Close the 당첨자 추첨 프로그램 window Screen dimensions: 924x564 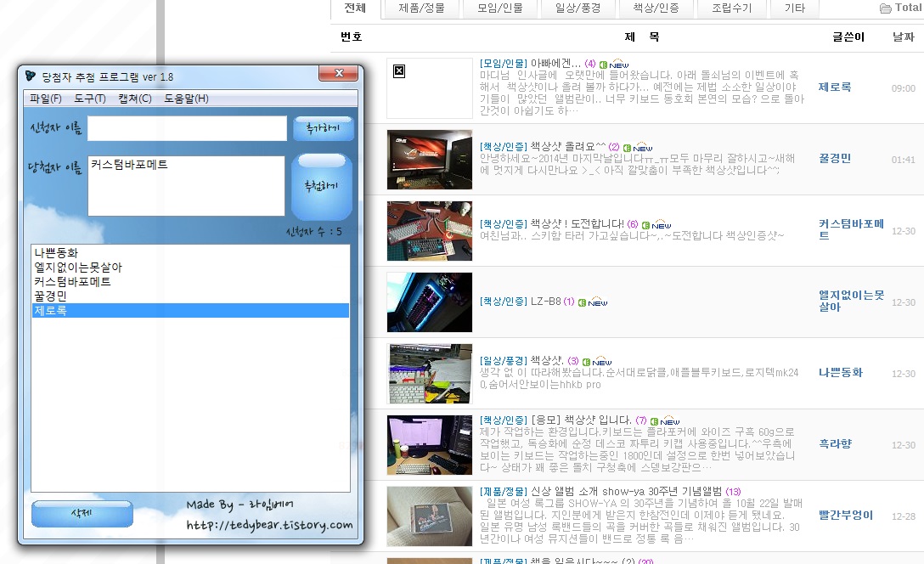point(338,73)
